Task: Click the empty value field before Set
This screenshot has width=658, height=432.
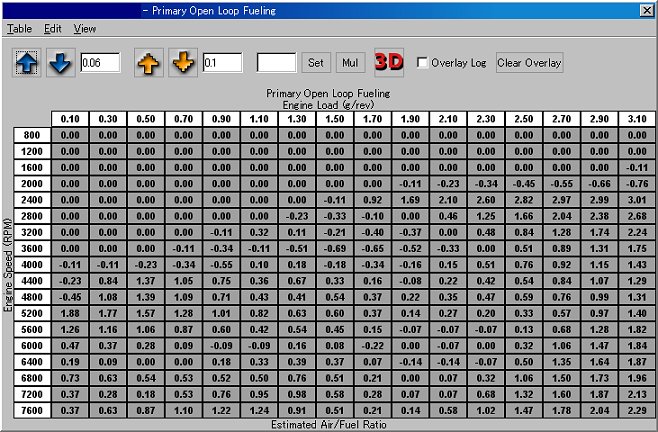Action: 277,63
